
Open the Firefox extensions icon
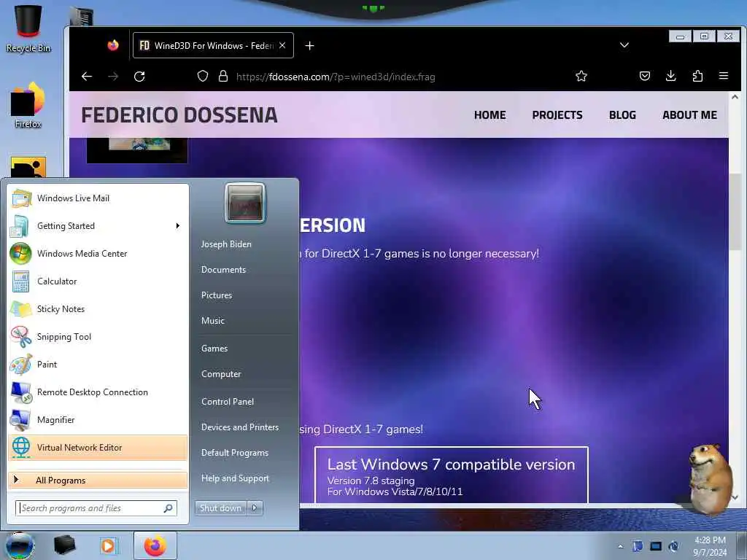coord(697,76)
